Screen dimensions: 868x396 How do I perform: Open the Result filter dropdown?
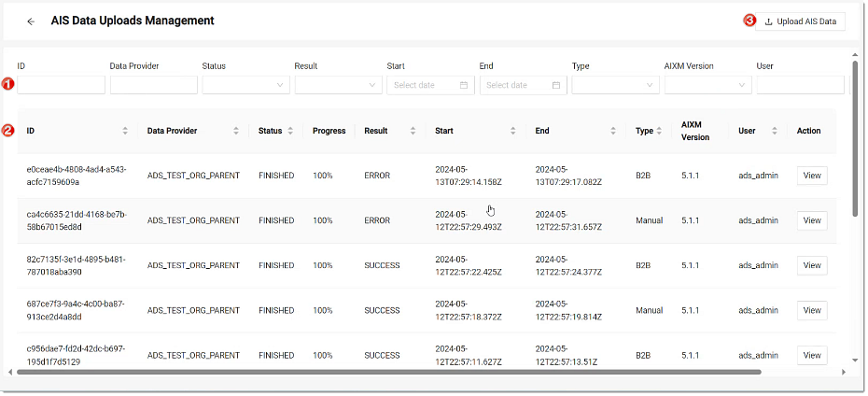(x=338, y=85)
